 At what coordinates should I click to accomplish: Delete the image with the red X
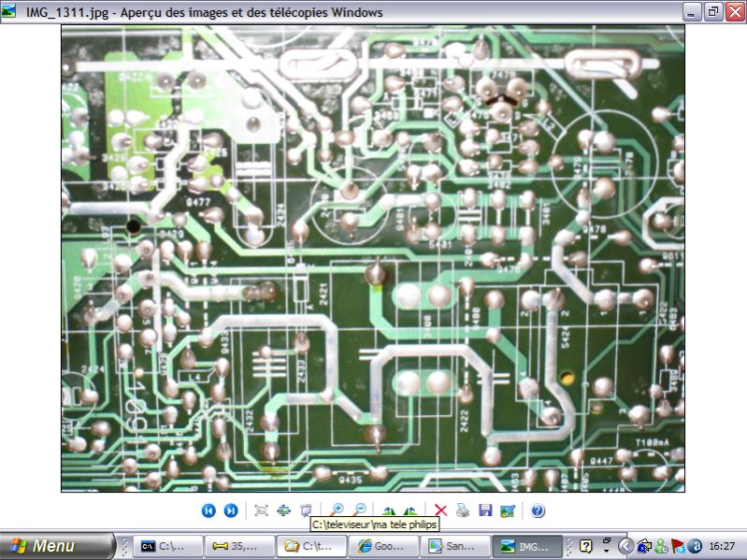pos(440,510)
